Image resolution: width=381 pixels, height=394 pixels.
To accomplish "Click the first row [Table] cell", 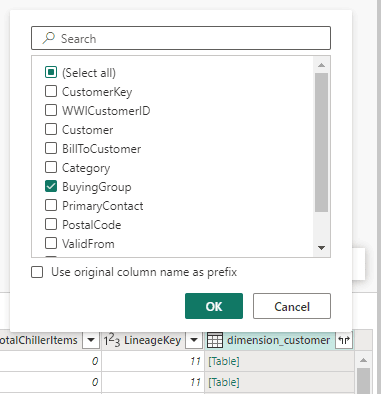I will (279, 361).
